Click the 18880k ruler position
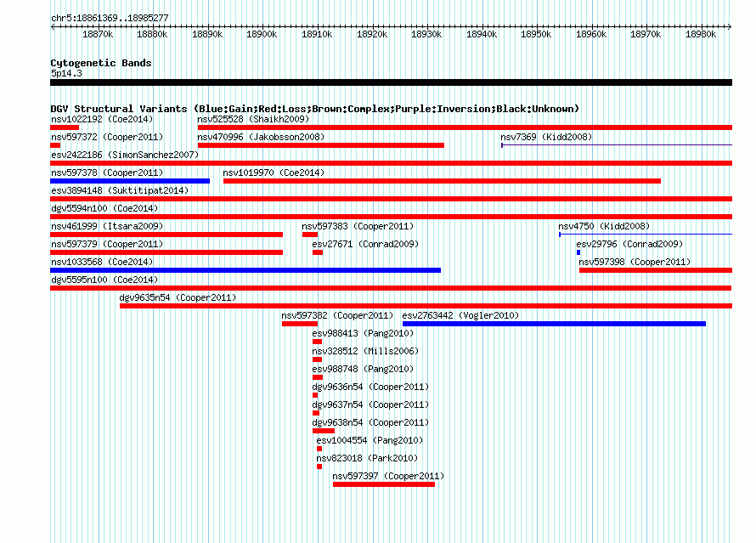 152,34
